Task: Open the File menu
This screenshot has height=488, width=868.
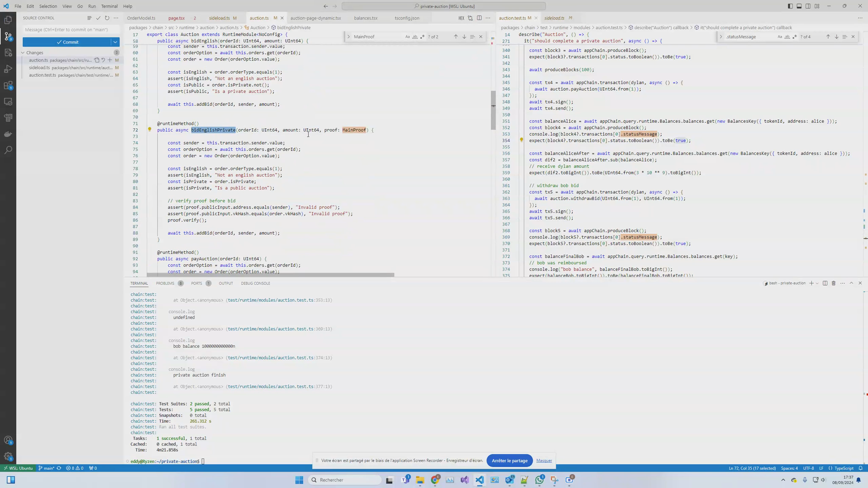Action: click(x=18, y=6)
